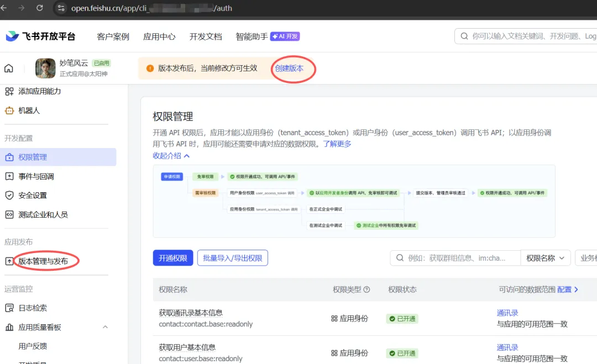The image size is (597, 364).
Task: Click the documentation search box
Action: [x=526, y=36]
